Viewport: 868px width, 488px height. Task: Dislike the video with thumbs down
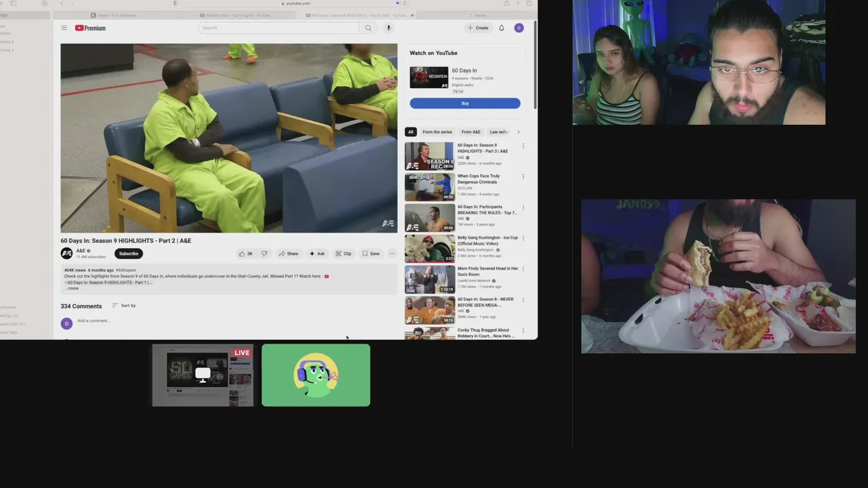264,253
